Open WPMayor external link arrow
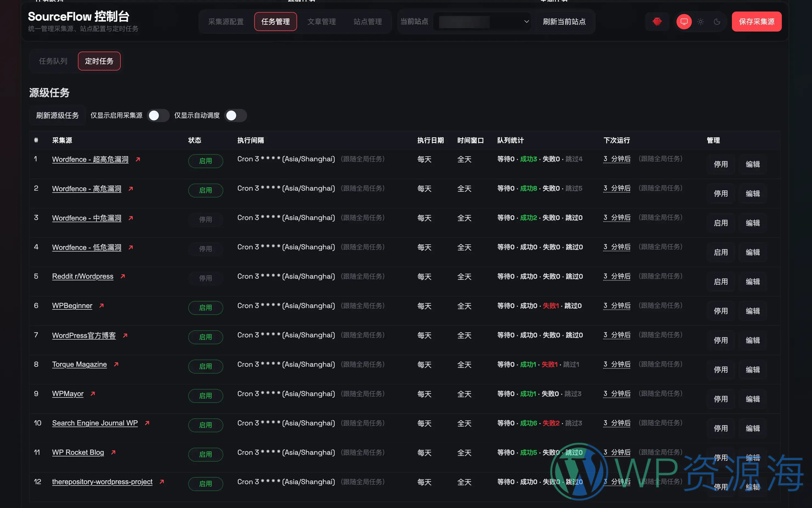 92,393
